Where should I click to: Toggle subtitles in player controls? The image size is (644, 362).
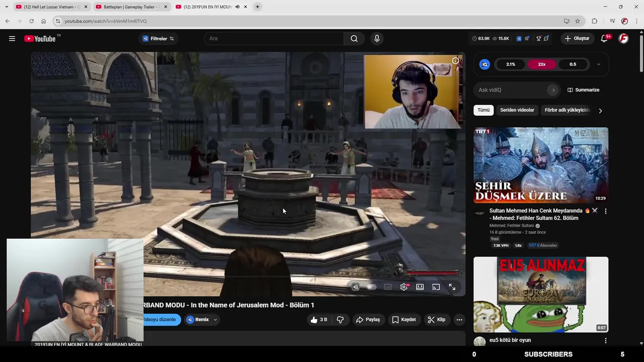point(387,287)
